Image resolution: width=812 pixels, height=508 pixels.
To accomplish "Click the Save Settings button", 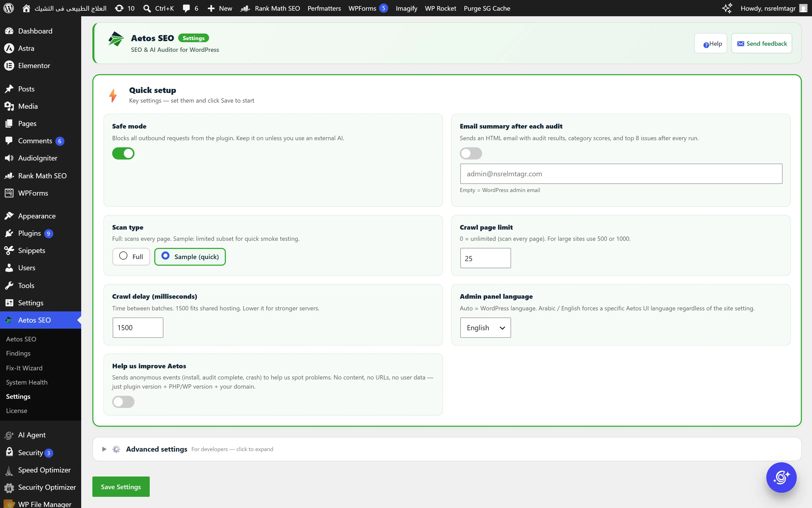I will (x=121, y=486).
